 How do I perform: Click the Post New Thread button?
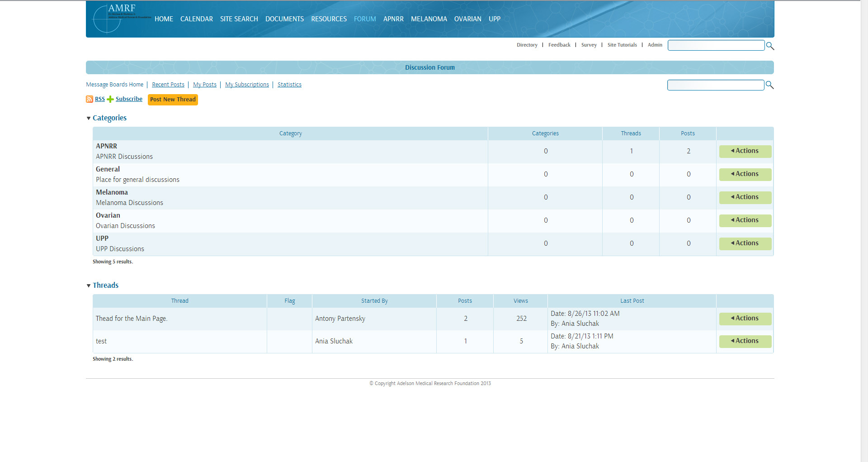(x=173, y=100)
